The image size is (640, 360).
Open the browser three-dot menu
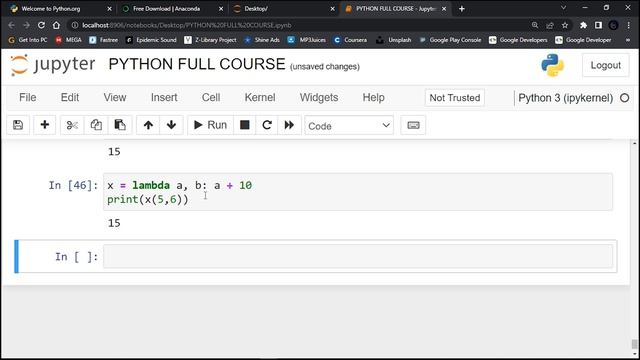tap(629, 25)
